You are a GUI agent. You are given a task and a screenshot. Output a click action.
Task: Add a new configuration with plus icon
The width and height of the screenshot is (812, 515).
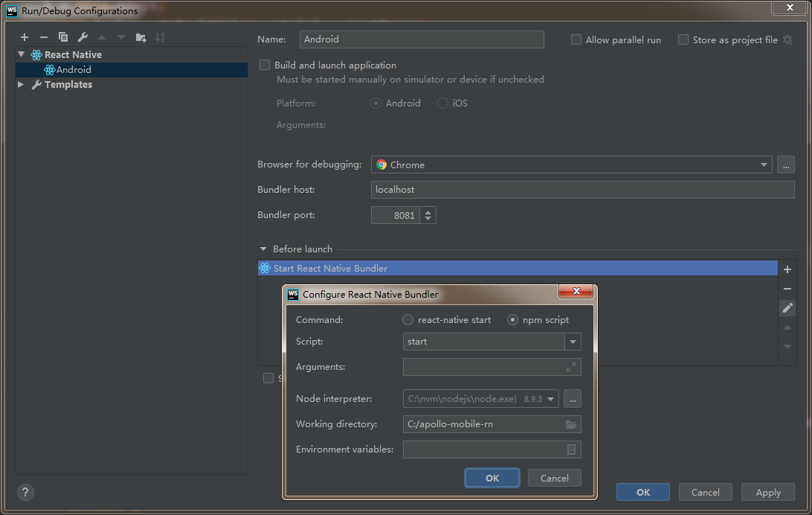tap(25, 37)
